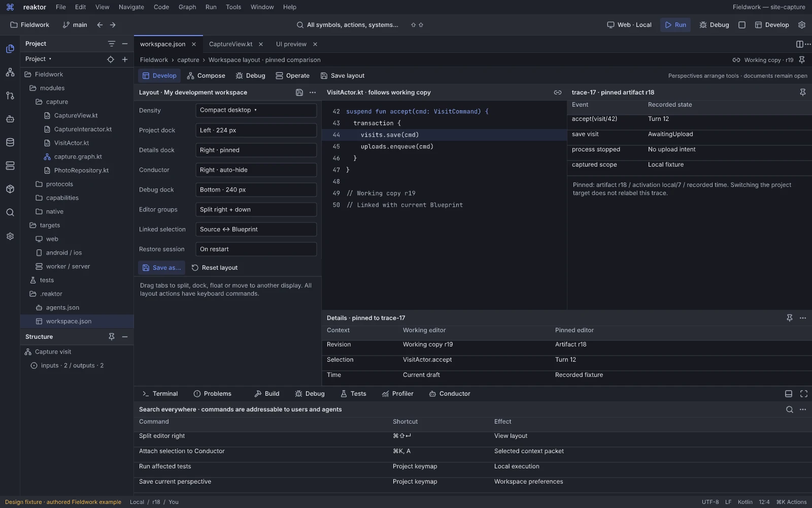
Task: Open the version control sidebar icon
Action: (10, 96)
